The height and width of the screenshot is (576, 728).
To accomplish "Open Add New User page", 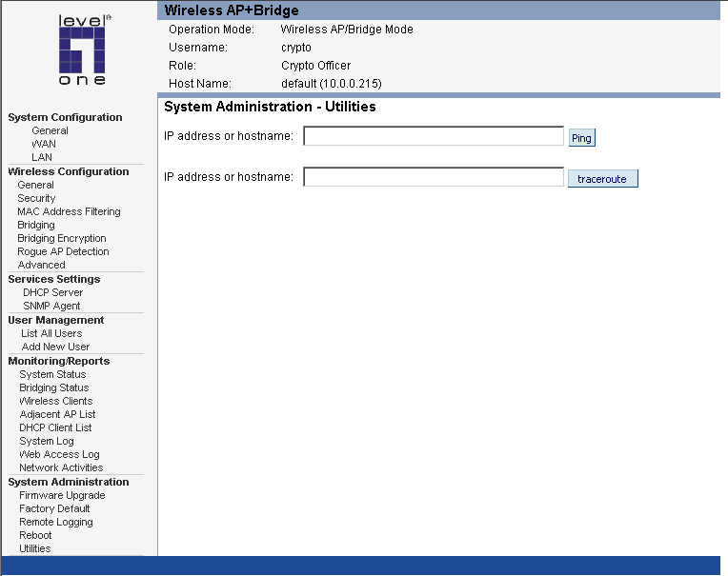I will tap(55, 347).
